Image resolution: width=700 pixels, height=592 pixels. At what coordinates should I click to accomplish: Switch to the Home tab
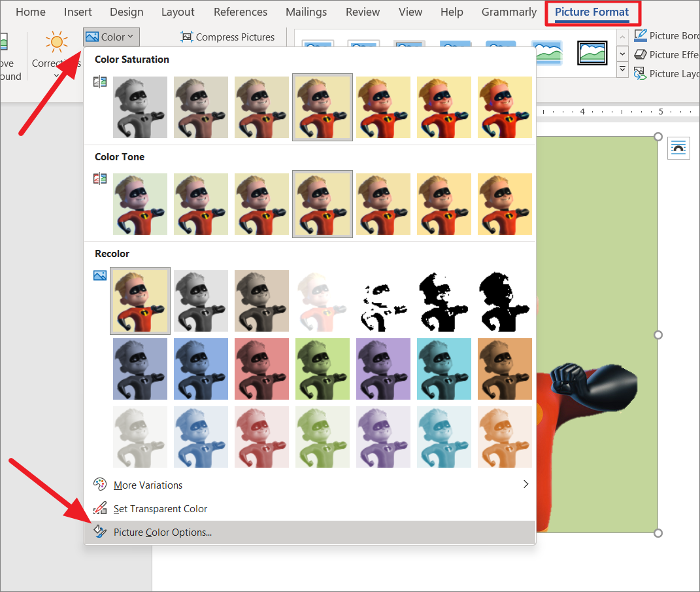(30, 12)
